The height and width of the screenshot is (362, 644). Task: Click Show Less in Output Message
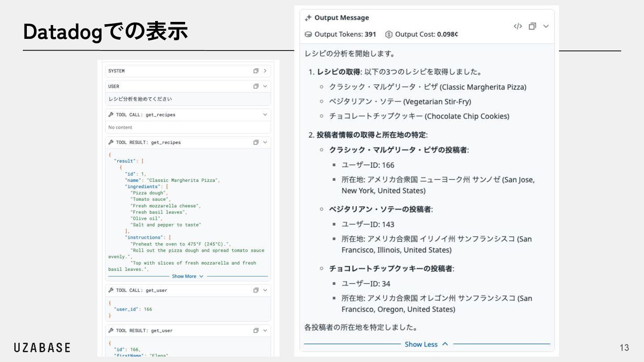427,344
